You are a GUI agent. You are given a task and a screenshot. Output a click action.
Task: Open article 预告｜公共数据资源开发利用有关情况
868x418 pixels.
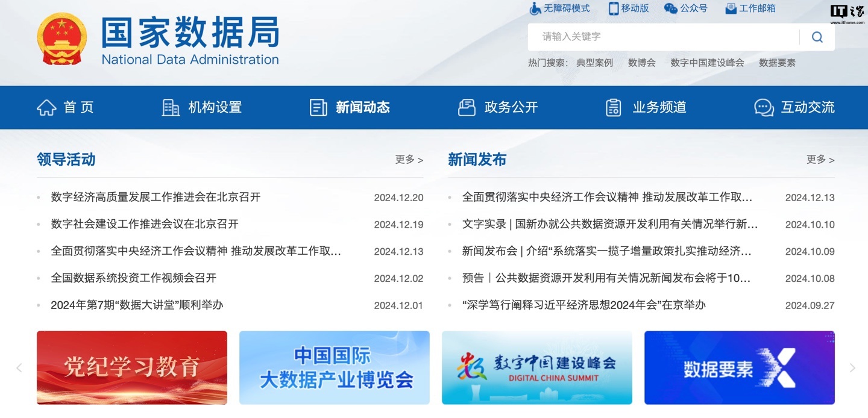tap(606, 278)
